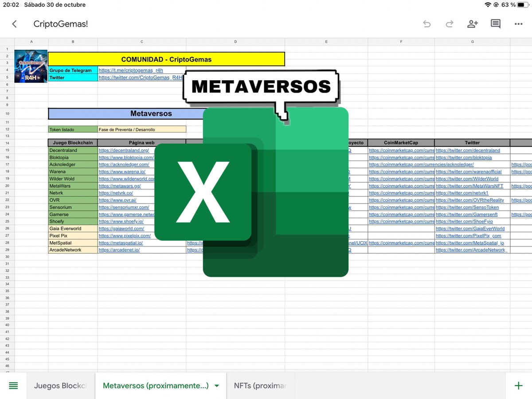This screenshot has height=399, width=532.
Task: Select the green Token listado legend cell
Action: coord(73,129)
